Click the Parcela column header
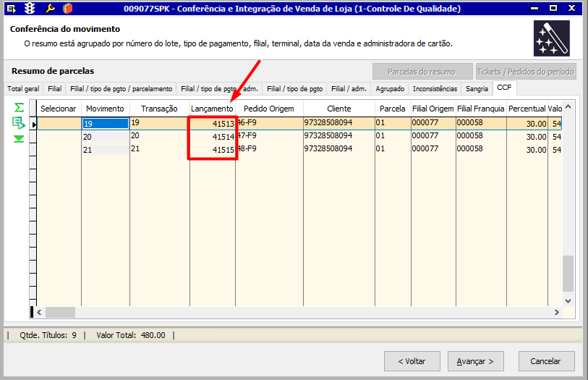 pyautogui.click(x=393, y=109)
